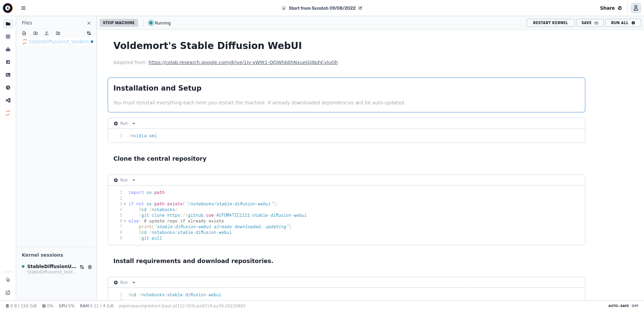
Task: Click STOP MACHINE button
Action: (119, 23)
